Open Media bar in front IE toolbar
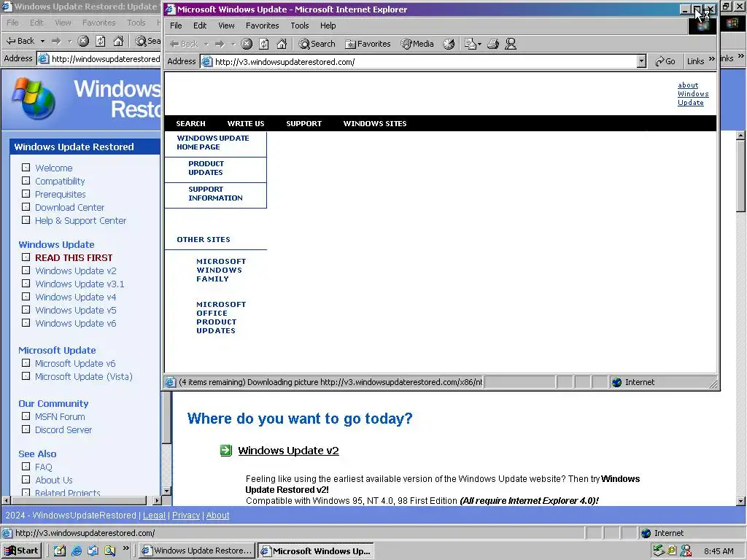Viewport: 747px width, 560px height. (417, 44)
